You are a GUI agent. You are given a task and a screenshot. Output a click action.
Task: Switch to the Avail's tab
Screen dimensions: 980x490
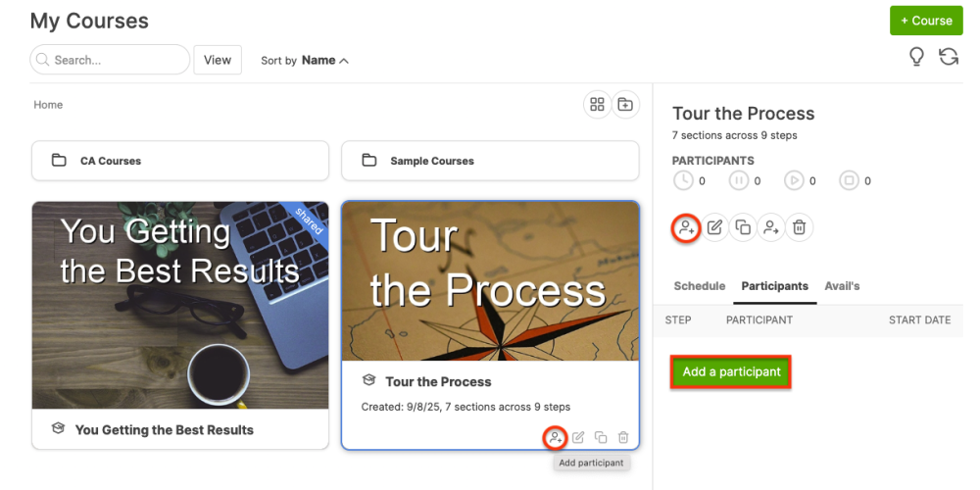(x=842, y=286)
